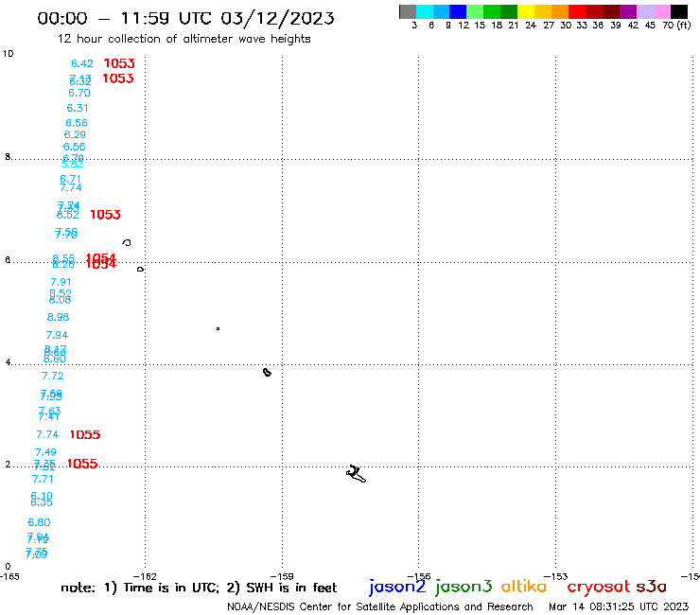Click the red 1053 beside 6.42
700x615 pixels.
[x=119, y=63]
